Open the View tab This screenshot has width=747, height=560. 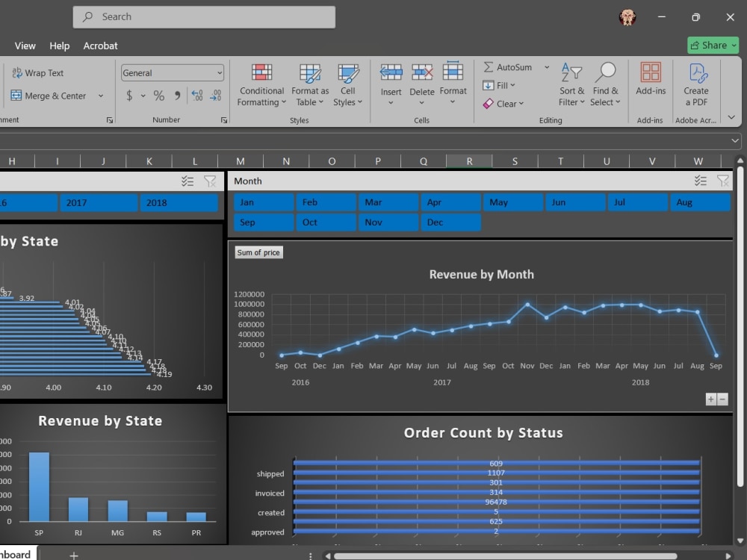pyautogui.click(x=25, y=46)
